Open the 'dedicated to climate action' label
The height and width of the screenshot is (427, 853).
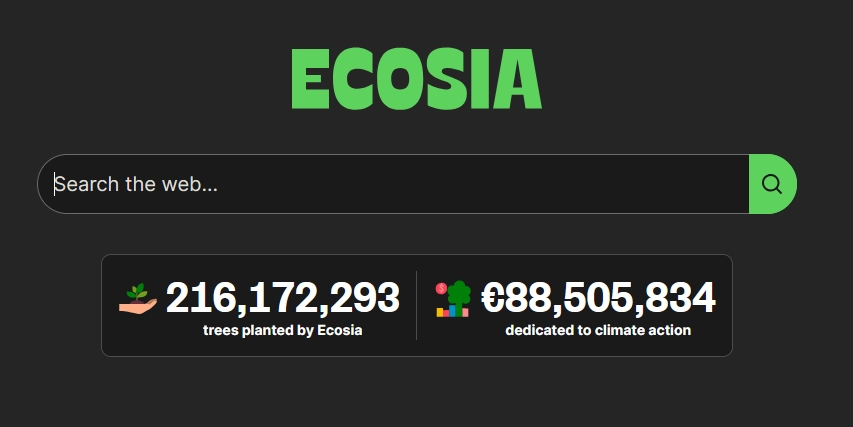tap(598, 330)
